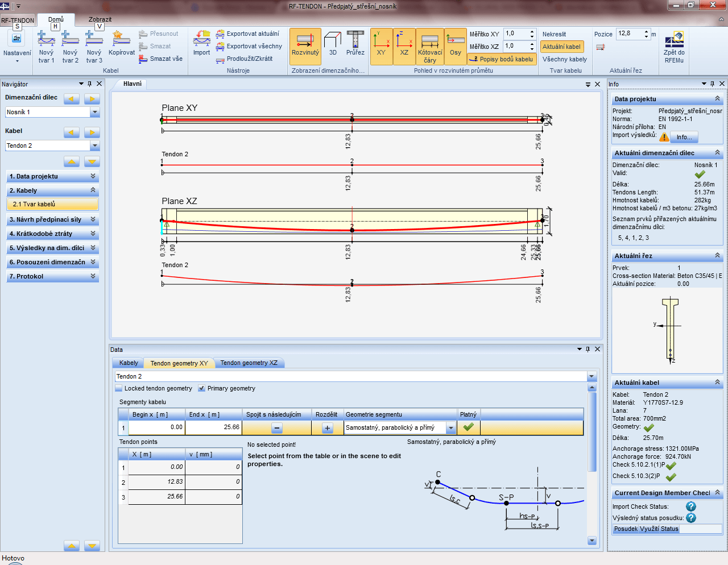
Task: Open Geometrie segmentu dropdown
Action: point(451,428)
